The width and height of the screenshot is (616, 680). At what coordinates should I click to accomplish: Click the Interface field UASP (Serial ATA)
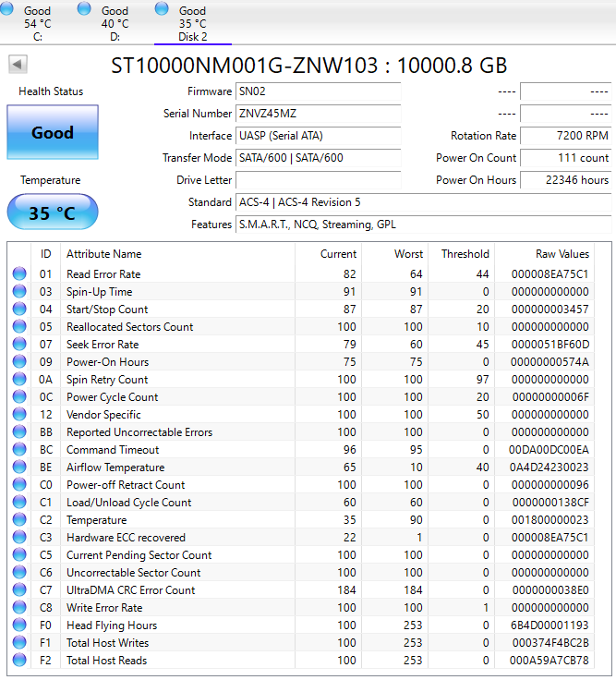point(319,136)
